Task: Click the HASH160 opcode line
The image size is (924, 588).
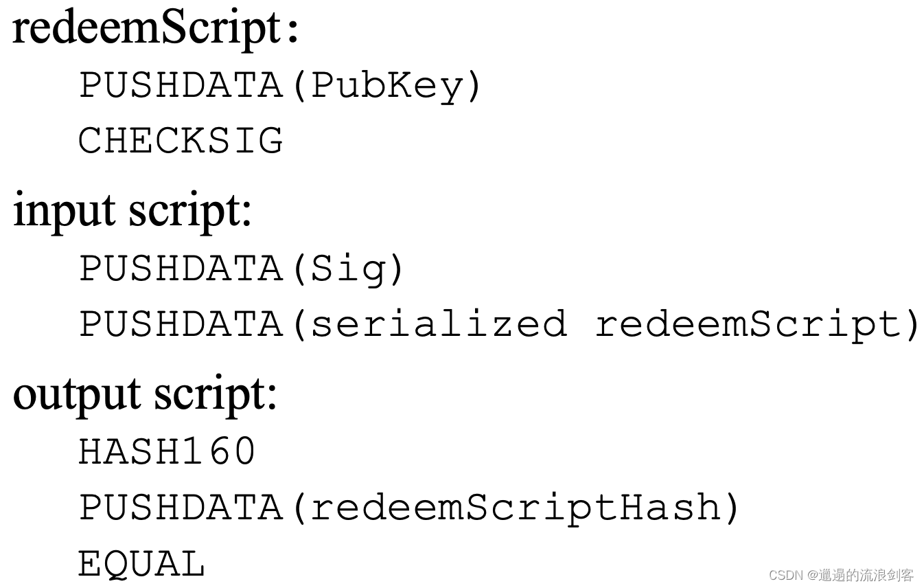Action: point(167,452)
